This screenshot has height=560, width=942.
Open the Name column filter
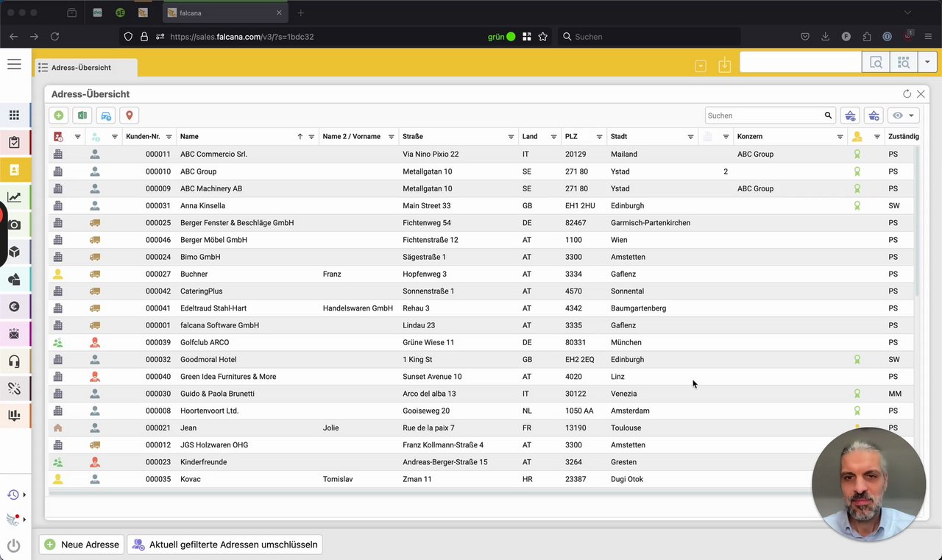(x=311, y=137)
